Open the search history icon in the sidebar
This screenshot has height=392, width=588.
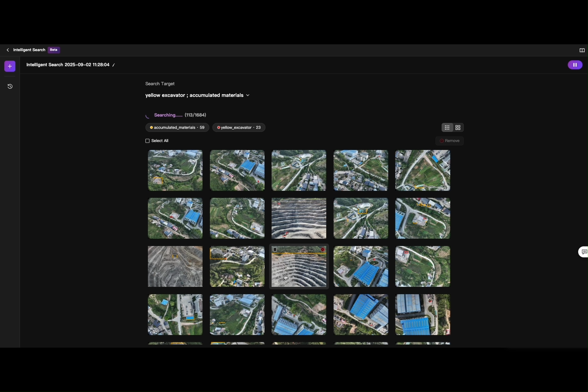click(x=10, y=87)
